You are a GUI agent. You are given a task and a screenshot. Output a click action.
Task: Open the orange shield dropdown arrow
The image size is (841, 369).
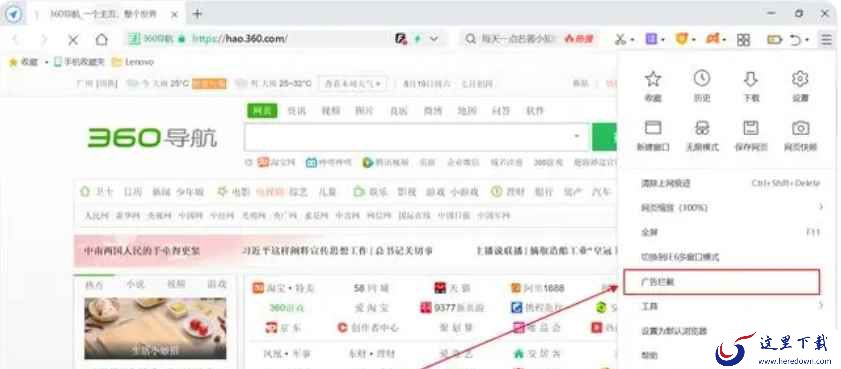(x=694, y=40)
